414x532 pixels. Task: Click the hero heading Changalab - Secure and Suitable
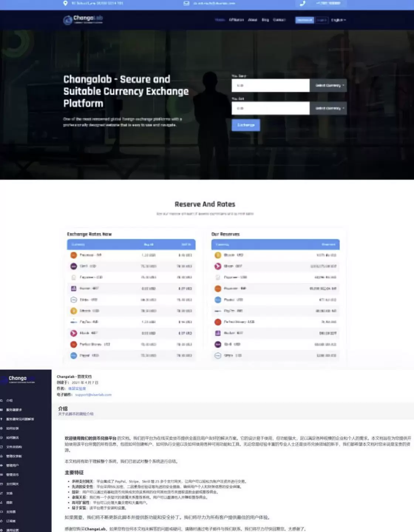tap(126, 91)
